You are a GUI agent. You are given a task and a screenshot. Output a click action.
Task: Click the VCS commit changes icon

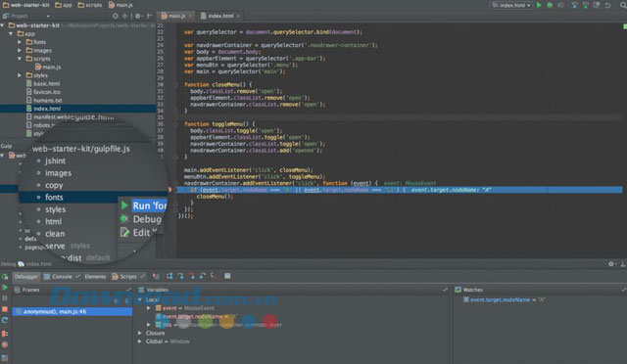(586, 5)
